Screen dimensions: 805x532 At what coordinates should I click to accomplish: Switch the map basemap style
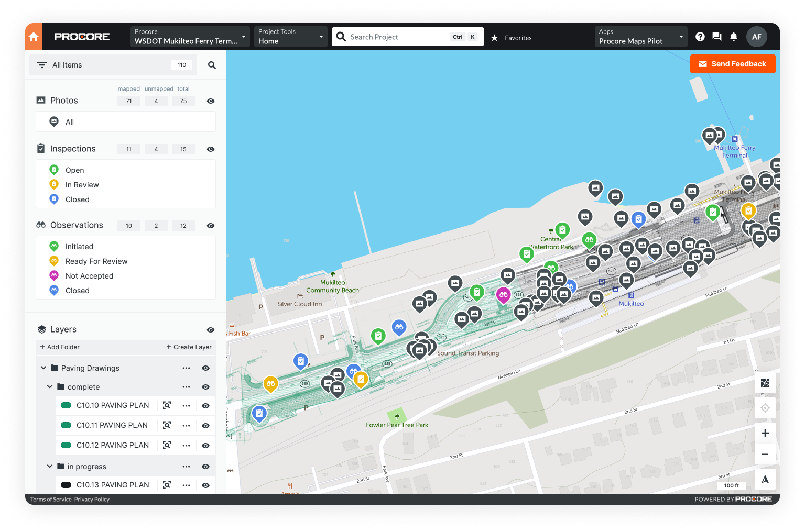(x=765, y=383)
